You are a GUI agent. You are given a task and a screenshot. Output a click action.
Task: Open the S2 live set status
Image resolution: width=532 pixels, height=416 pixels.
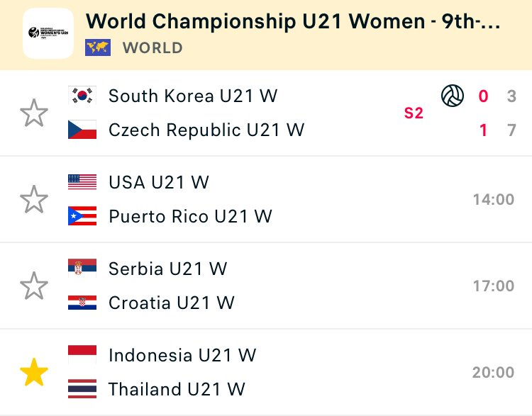tap(414, 113)
